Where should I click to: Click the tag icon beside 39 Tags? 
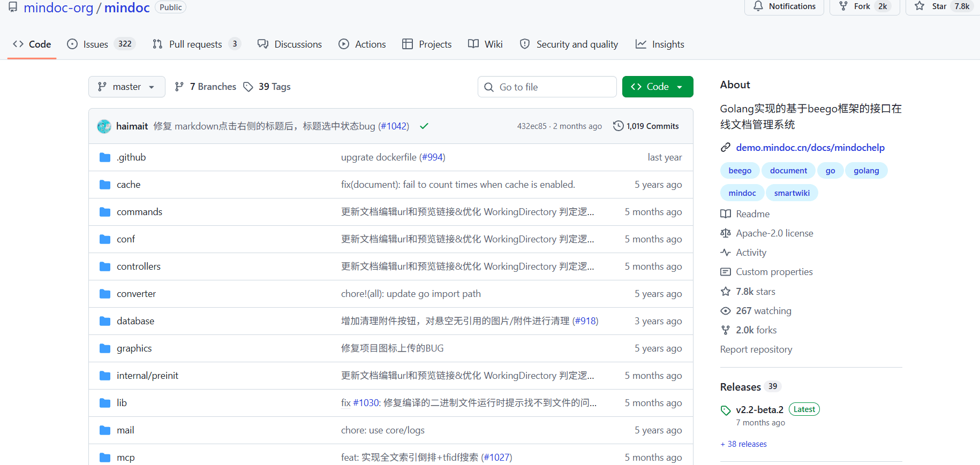[x=248, y=87]
